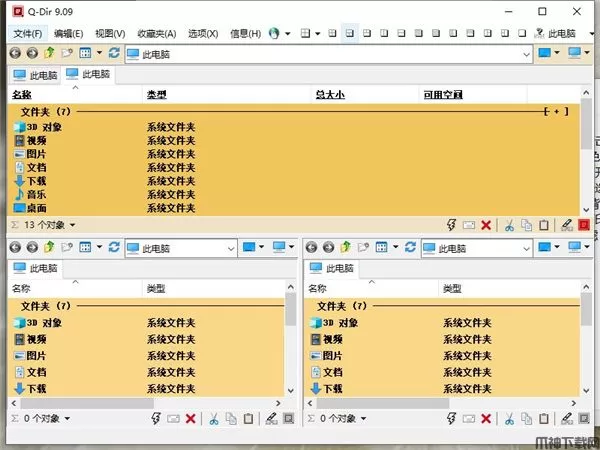Toggle the [ + ] group expander in top pane
Screen dimensions: 600x450
tap(556, 111)
